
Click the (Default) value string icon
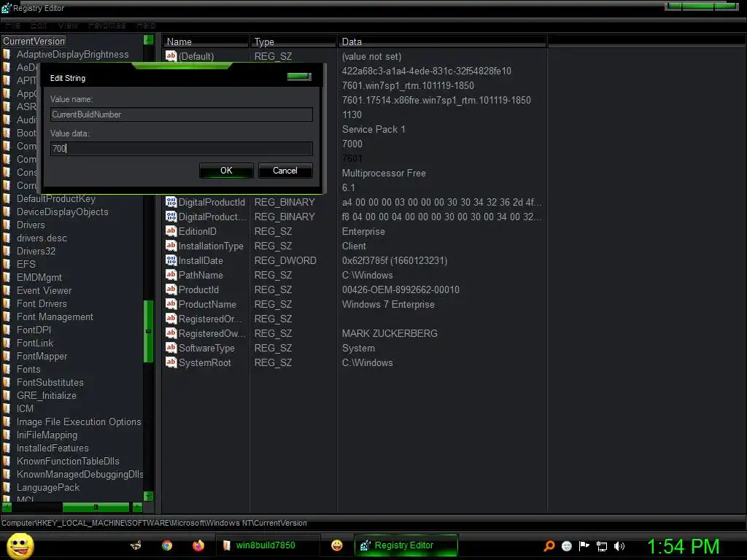coord(171,55)
